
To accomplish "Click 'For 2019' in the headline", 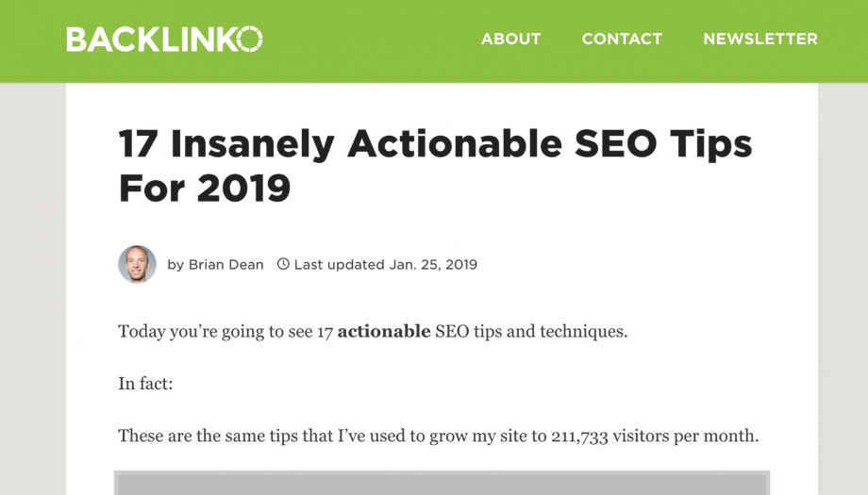I will coord(205,188).
